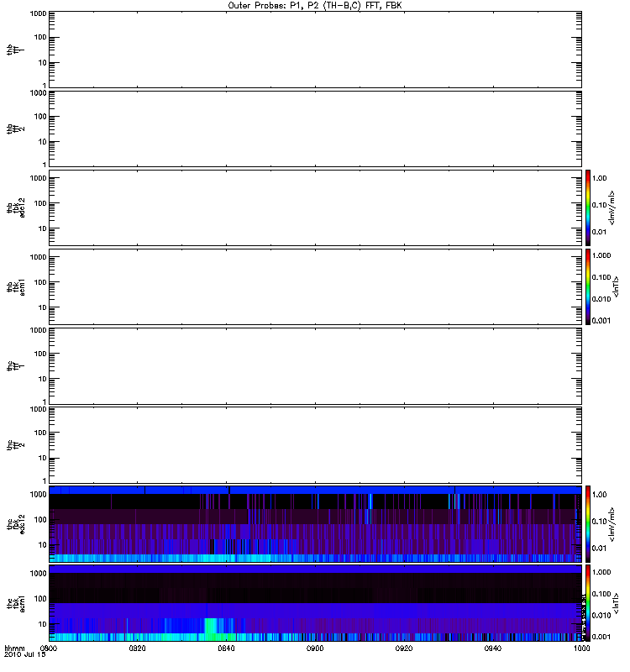
Task: Click the 0.10 tick on thb edc12 color bar
Action: 599,205
